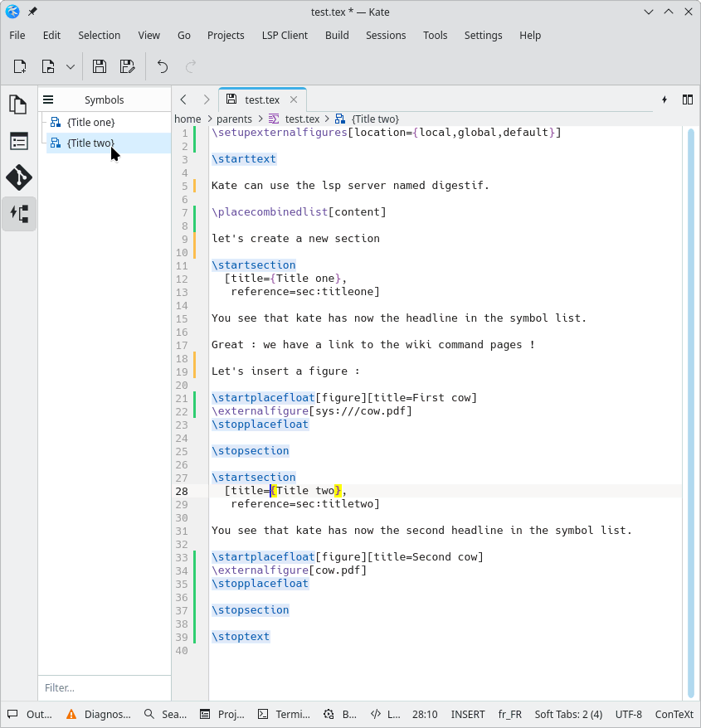
Task: Toggle the split view icon
Action: point(688,99)
